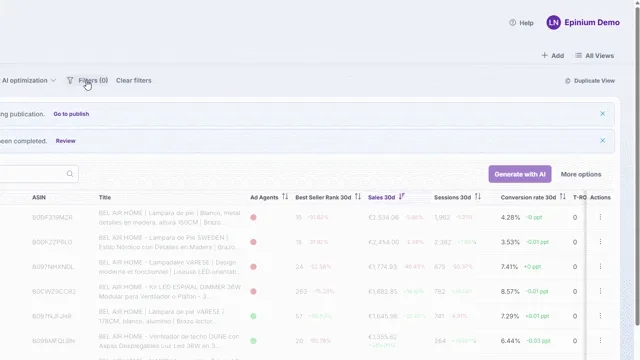Open the Lampadaire VARESE product title
The height and width of the screenshot is (360, 640).
[x=169, y=267]
